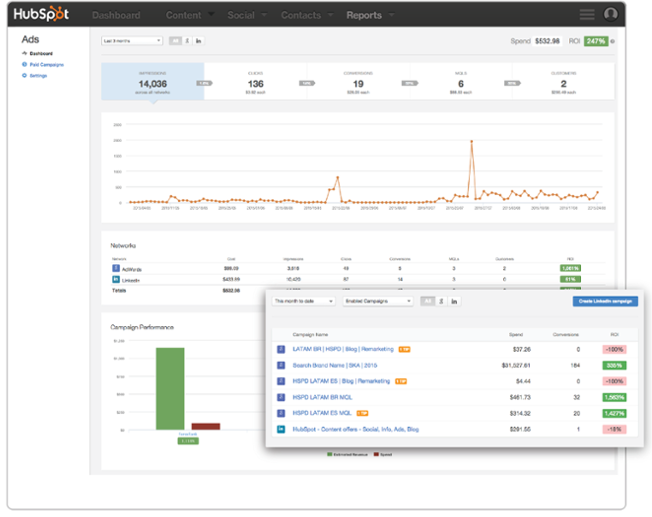652x517 pixels.
Task: Open the Contacts navigation menu
Action: (x=301, y=15)
